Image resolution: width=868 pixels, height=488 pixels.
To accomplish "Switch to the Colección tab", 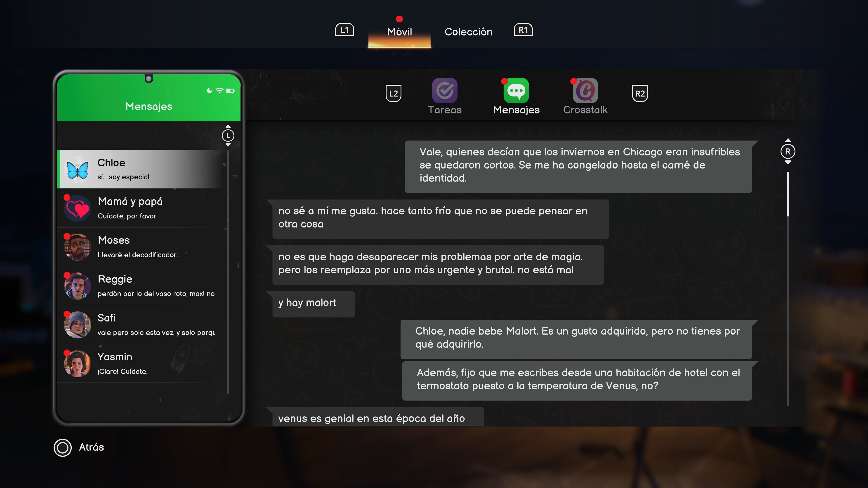I will pos(468,32).
